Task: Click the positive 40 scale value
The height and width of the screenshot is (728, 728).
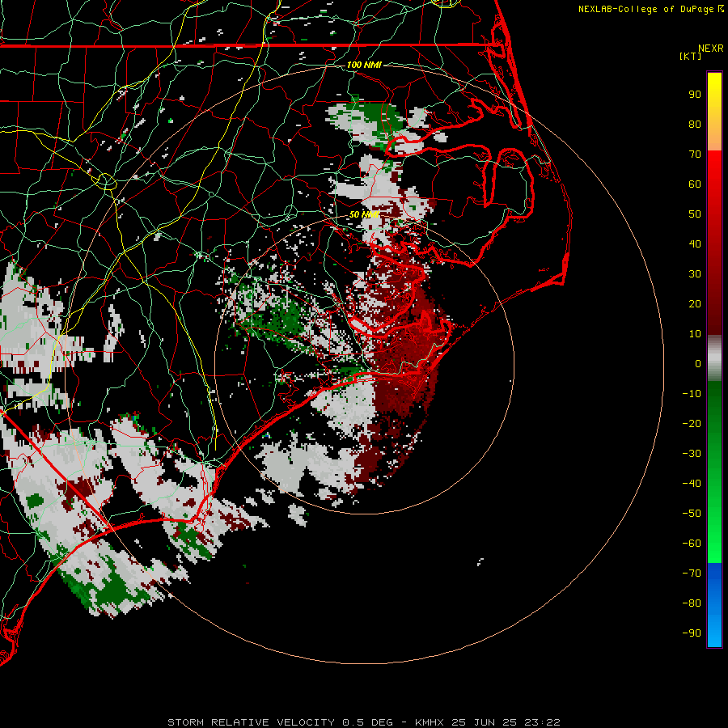Action: click(695, 243)
